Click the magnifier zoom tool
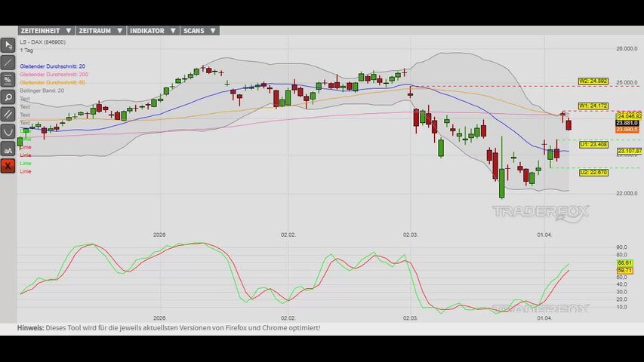Viewport: 644px width, 362px height. (x=8, y=97)
